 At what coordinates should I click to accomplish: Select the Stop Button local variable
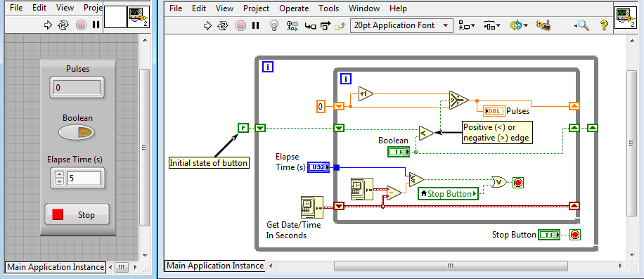click(x=449, y=194)
